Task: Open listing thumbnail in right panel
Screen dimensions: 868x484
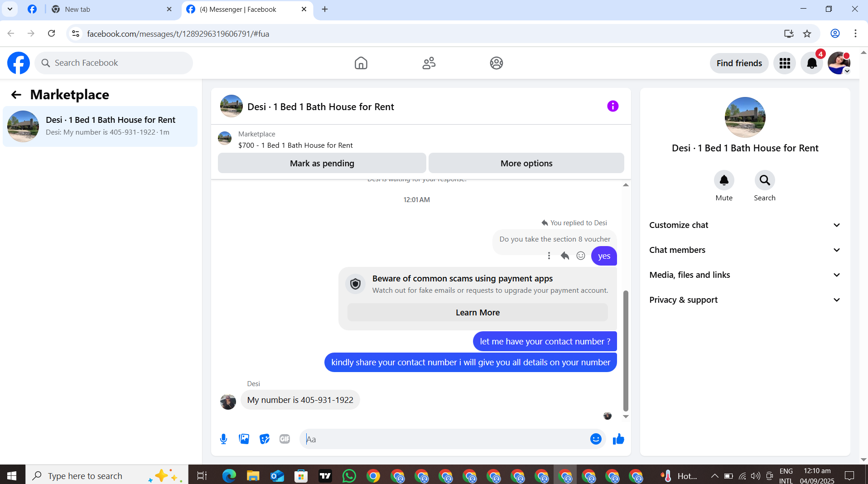Action: tap(745, 117)
